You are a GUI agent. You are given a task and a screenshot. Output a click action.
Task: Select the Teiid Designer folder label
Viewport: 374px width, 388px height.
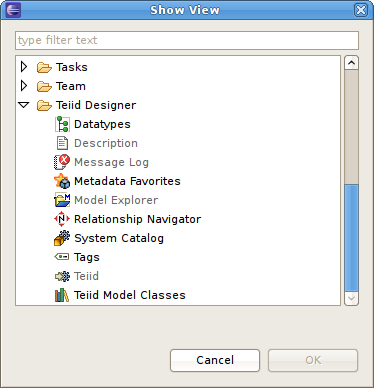point(96,105)
